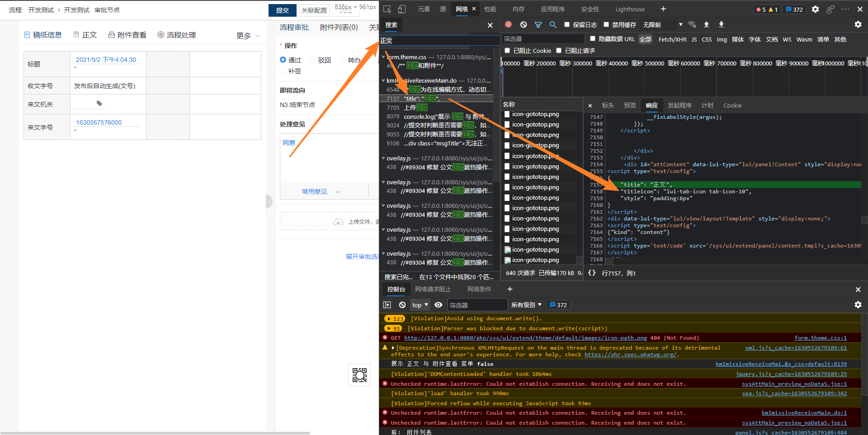Open the icon-path.png 404 URL link

(525, 338)
